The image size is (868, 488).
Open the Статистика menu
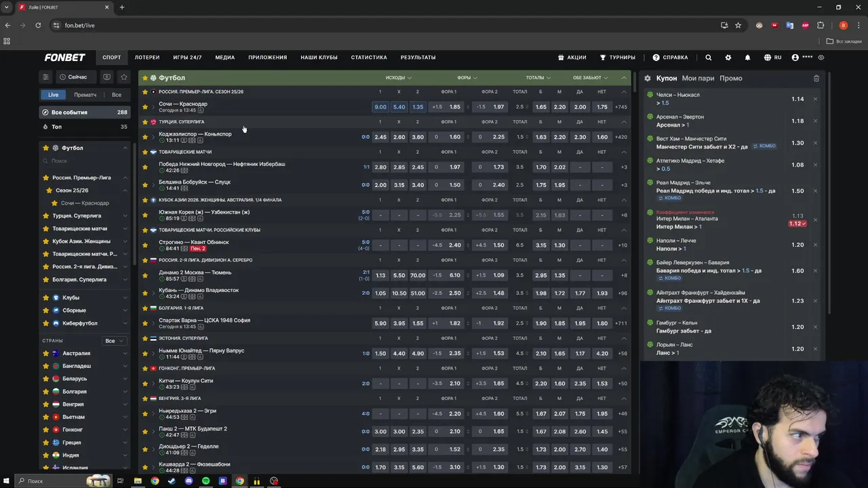pos(369,58)
